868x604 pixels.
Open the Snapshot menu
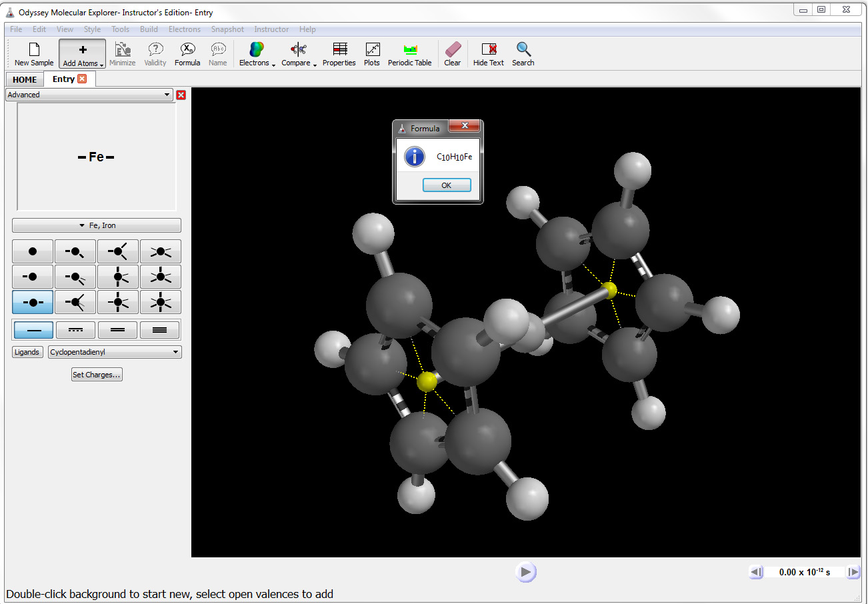pyautogui.click(x=227, y=29)
